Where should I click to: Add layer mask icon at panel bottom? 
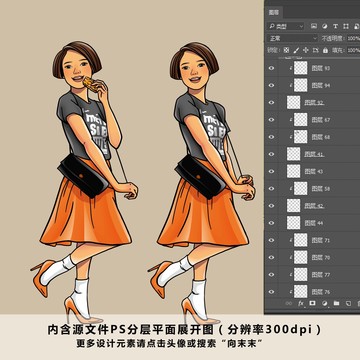tap(313, 303)
